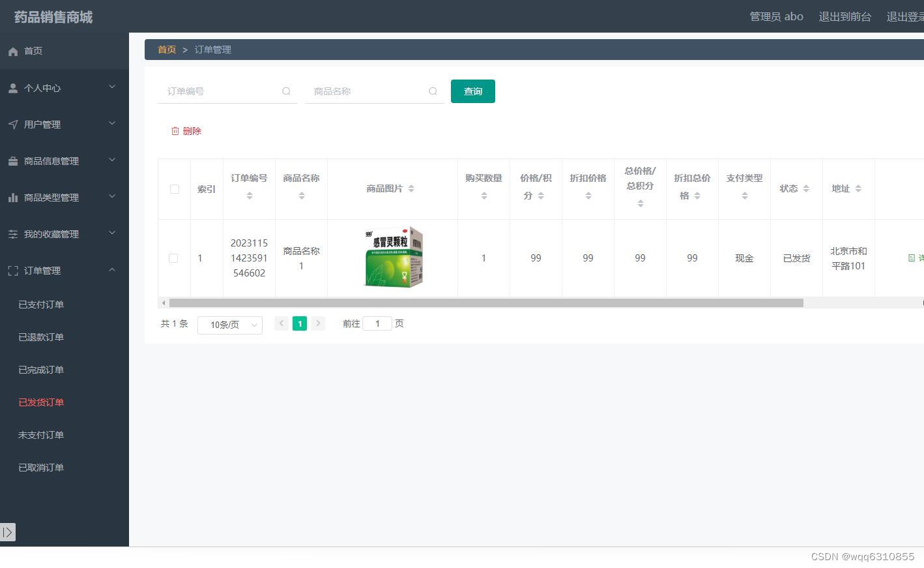Sort by 商品图片 column arrows
This screenshot has height=568, width=924.
point(411,188)
